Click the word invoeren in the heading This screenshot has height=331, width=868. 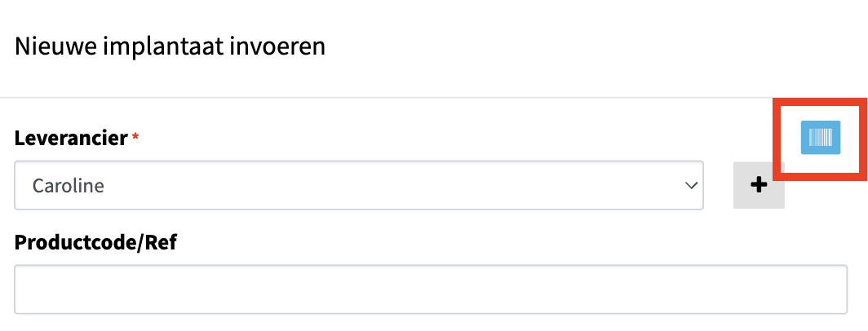pyautogui.click(x=277, y=47)
